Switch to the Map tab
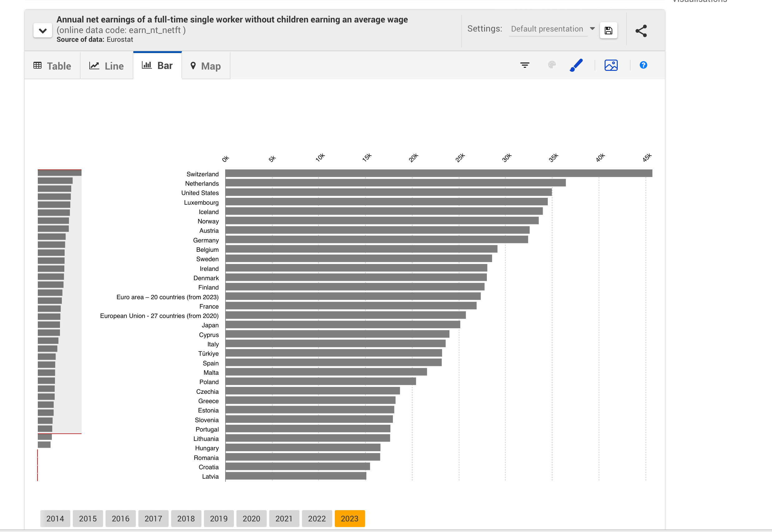Screen dimensions: 772x532 pos(205,66)
